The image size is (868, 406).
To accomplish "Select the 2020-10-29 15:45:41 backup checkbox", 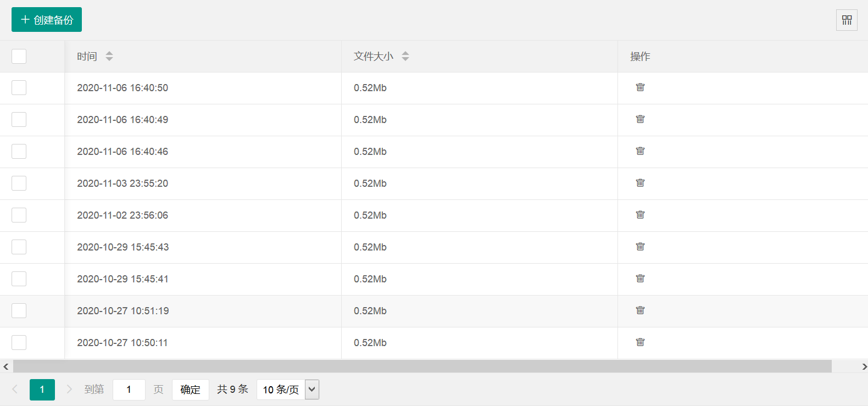I will 19,279.
